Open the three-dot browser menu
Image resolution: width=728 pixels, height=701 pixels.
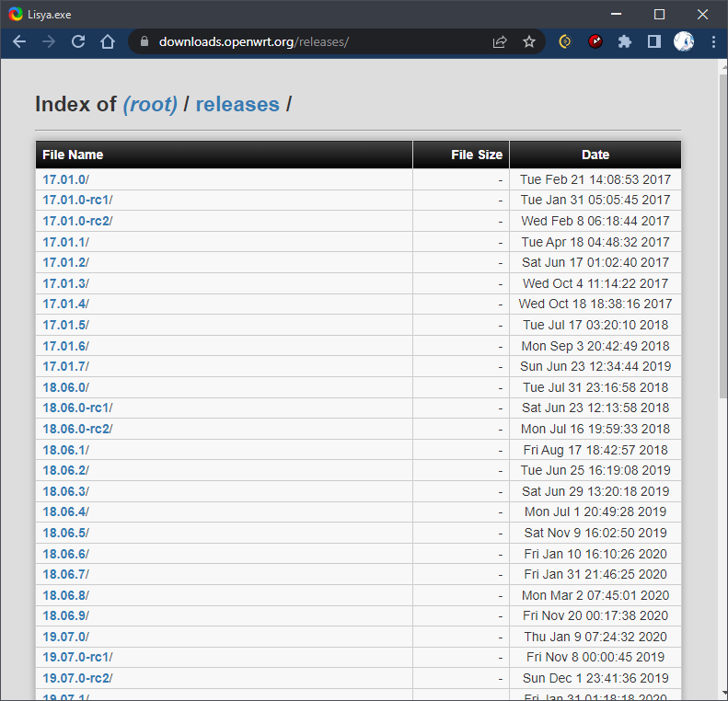[x=713, y=41]
